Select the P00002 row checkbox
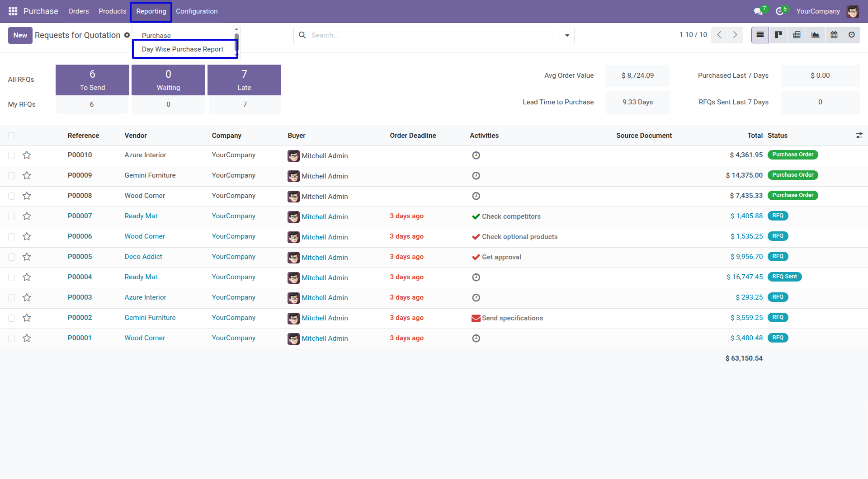Viewport: 868px width, 479px height. [12, 318]
